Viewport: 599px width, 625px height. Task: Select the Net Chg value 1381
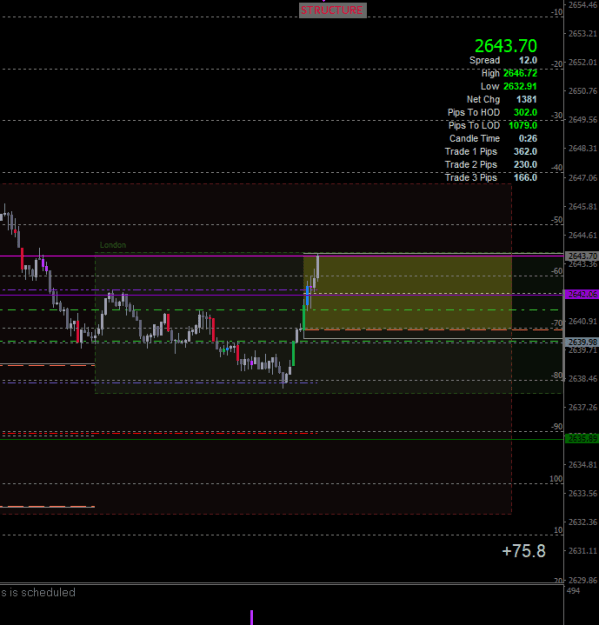tap(526, 99)
